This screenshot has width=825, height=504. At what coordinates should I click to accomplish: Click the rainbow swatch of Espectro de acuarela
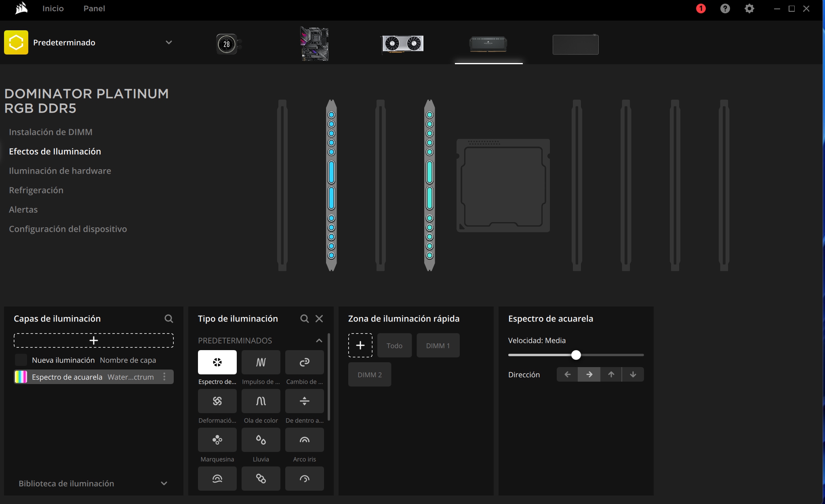click(21, 377)
